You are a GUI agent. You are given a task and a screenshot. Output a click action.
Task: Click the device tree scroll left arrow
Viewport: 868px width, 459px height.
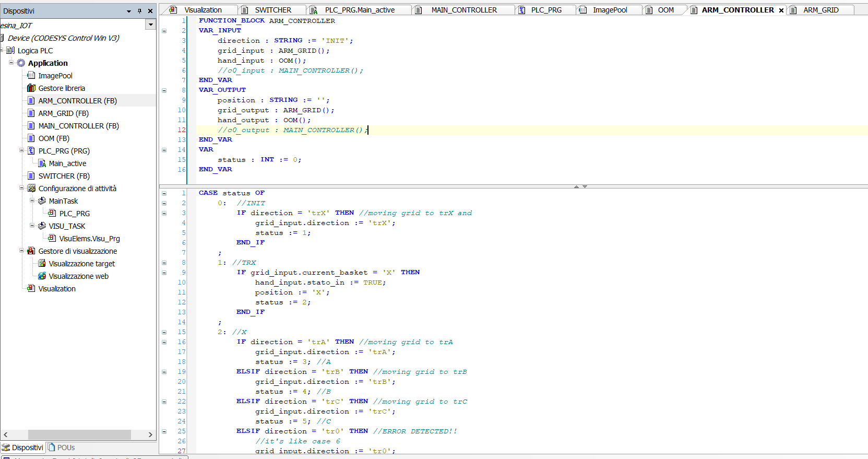5,434
